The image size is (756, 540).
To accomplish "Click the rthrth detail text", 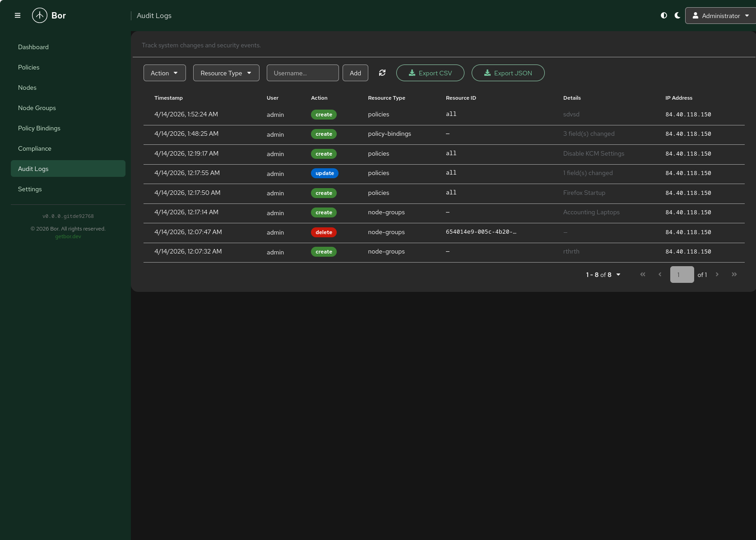I will (571, 252).
